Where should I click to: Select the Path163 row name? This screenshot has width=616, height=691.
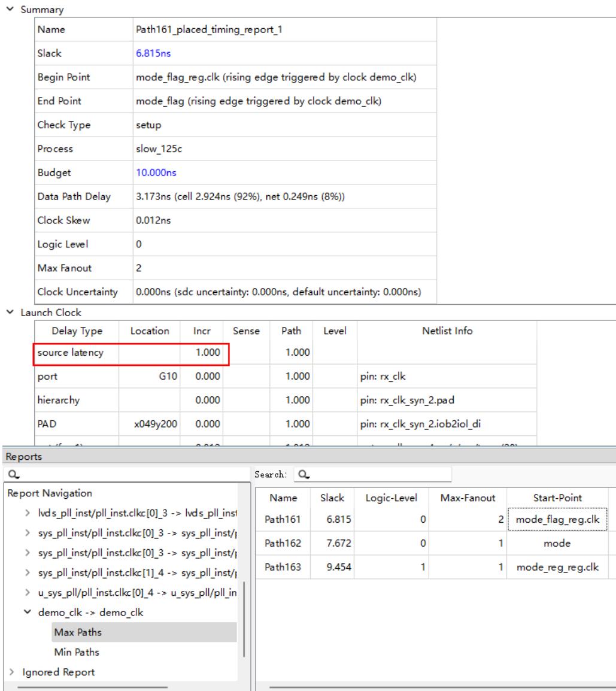pos(283,566)
